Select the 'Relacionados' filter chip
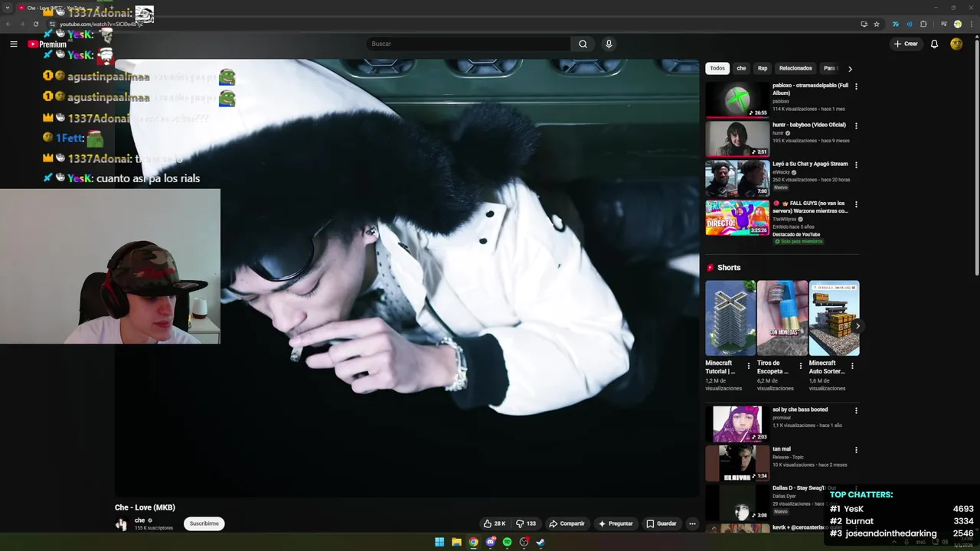The height and width of the screenshot is (551, 980). pos(795,68)
